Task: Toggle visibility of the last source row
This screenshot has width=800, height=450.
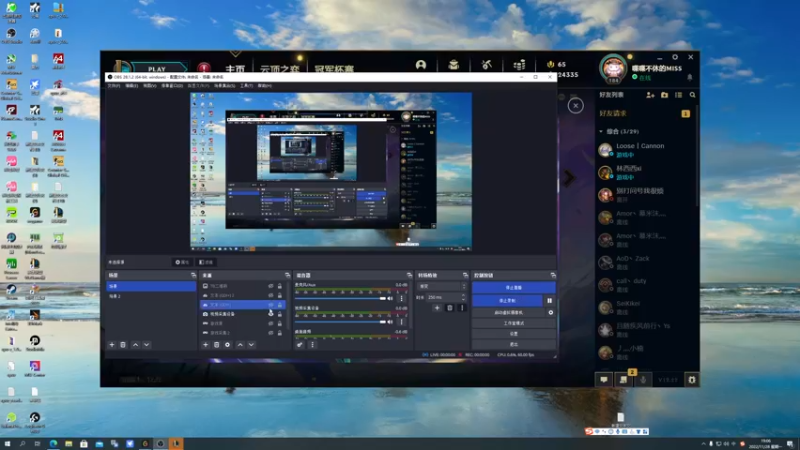Action: pyautogui.click(x=271, y=333)
